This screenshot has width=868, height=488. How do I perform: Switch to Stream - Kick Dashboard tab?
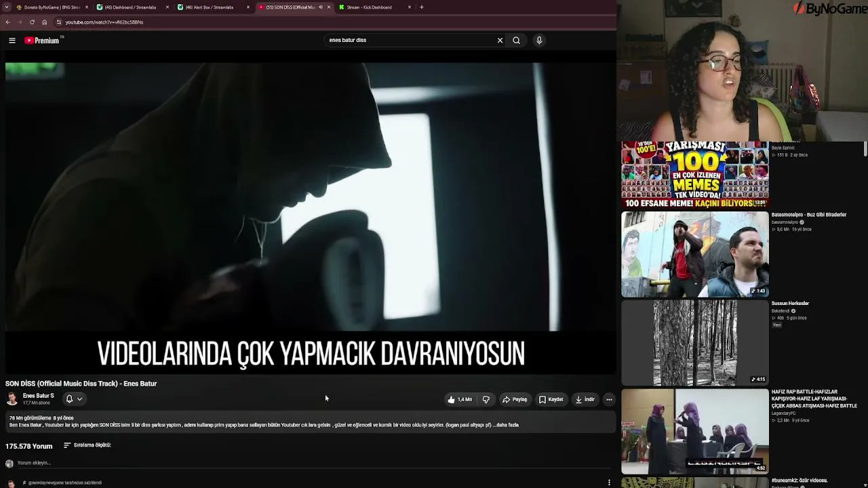click(374, 7)
